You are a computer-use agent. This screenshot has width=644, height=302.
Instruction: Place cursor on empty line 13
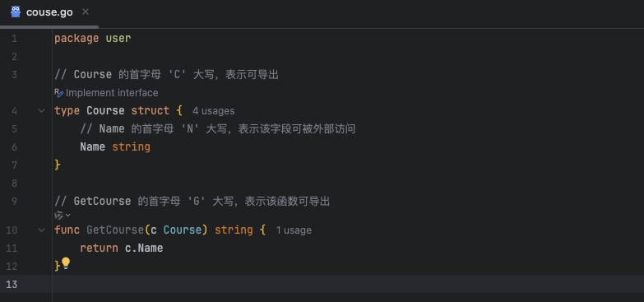[348, 285]
